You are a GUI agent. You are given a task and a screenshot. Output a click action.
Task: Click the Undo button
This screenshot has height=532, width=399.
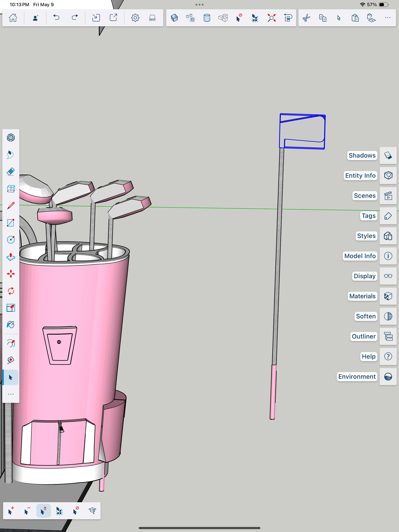click(56, 18)
